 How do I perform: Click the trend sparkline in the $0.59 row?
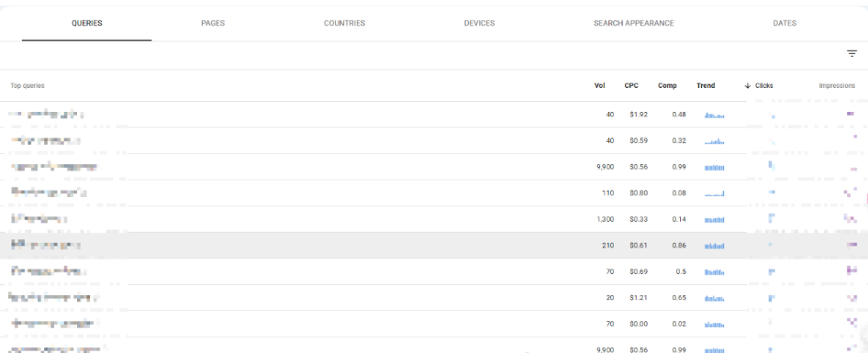click(x=714, y=141)
